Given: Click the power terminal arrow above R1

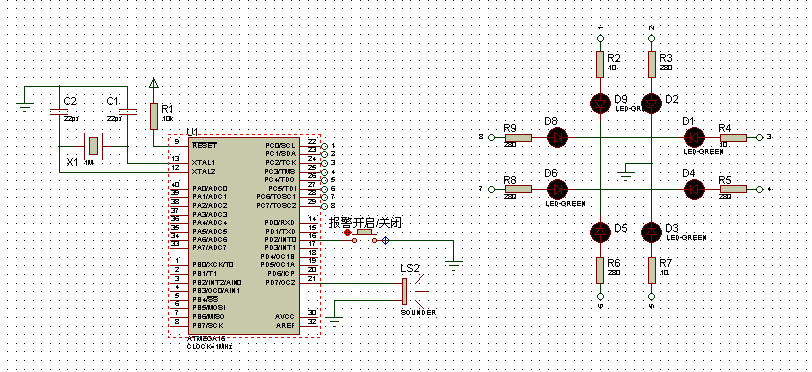Looking at the screenshot, I should (x=153, y=82).
